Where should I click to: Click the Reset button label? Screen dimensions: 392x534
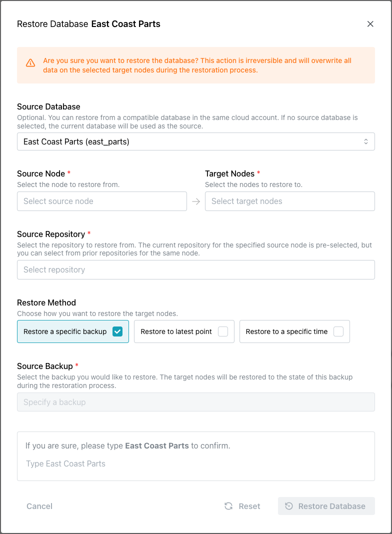tap(249, 506)
